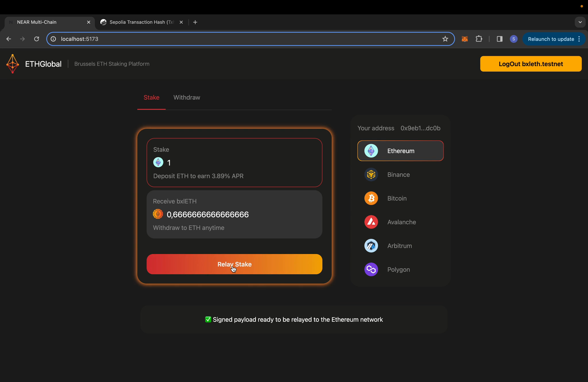Image resolution: width=588 pixels, height=382 pixels.
Task: Open the browser extensions puzzle menu
Action: [479, 39]
